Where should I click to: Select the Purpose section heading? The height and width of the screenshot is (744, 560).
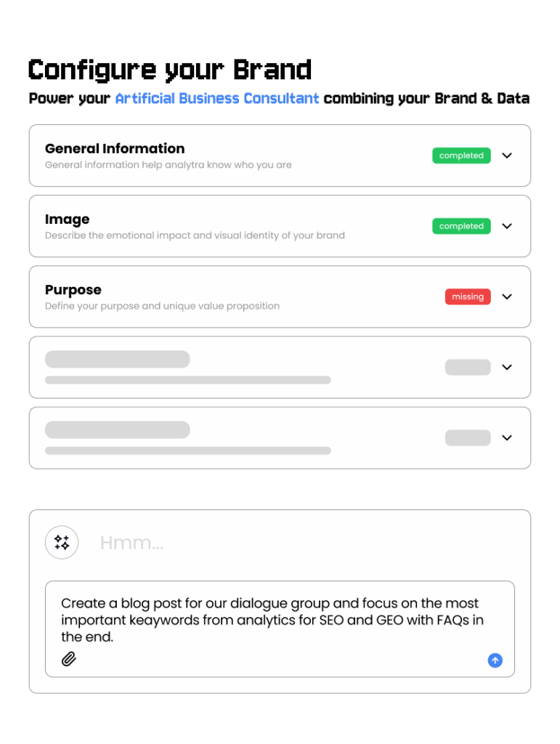[x=73, y=289]
